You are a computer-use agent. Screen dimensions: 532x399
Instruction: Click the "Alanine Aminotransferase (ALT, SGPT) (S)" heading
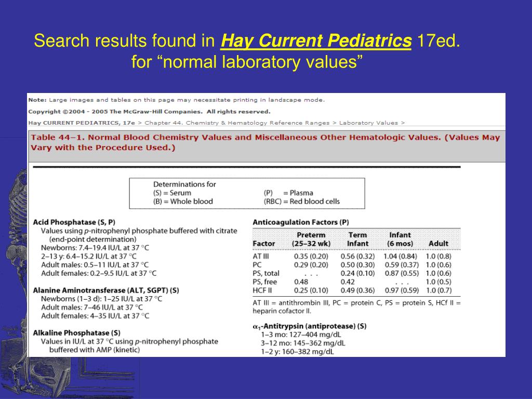coord(106,290)
